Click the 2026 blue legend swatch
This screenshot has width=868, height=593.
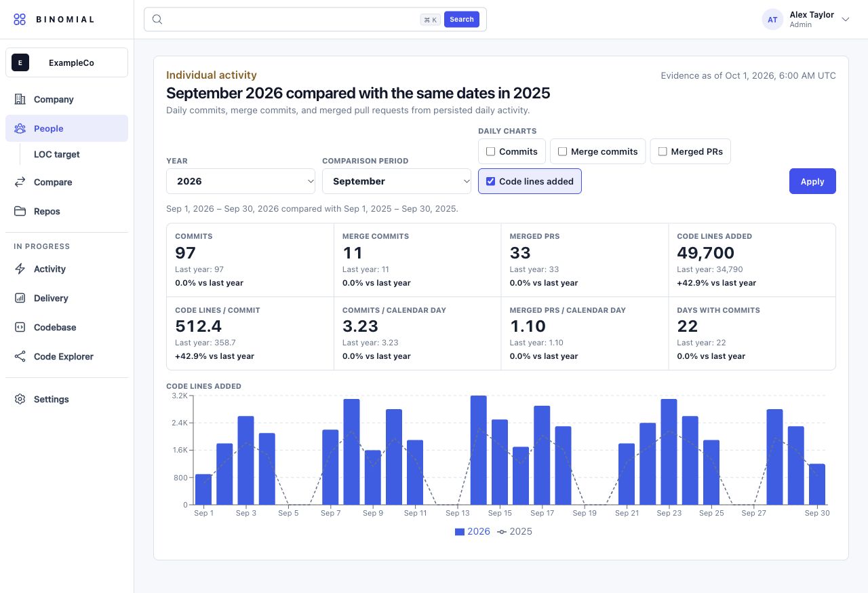coord(460,531)
